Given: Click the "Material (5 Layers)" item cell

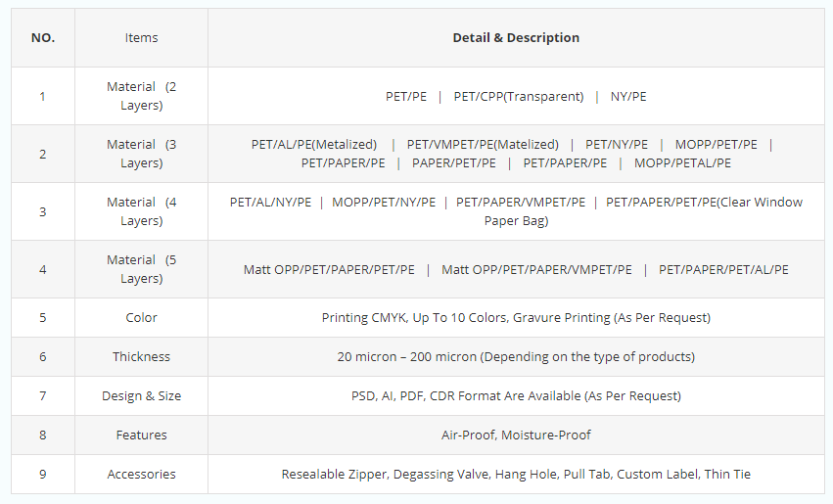Looking at the screenshot, I should point(141,269).
